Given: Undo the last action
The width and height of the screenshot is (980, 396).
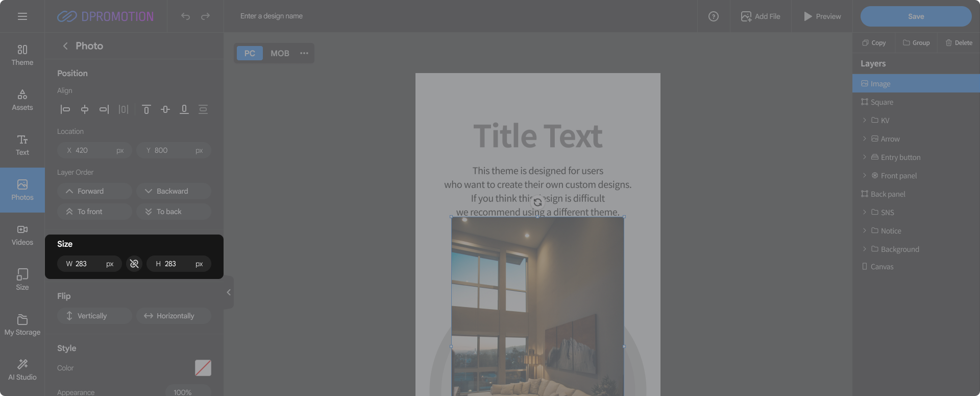Looking at the screenshot, I should [x=185, y=16].
